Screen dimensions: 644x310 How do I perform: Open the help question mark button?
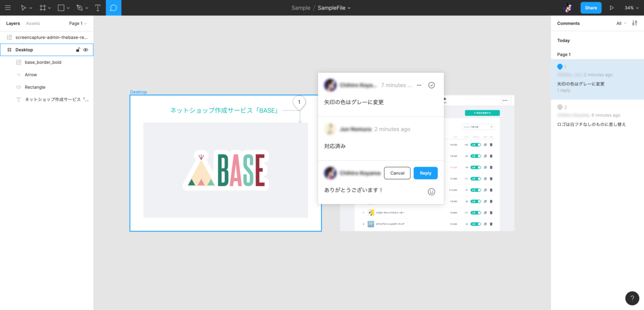tap(632, 298)
